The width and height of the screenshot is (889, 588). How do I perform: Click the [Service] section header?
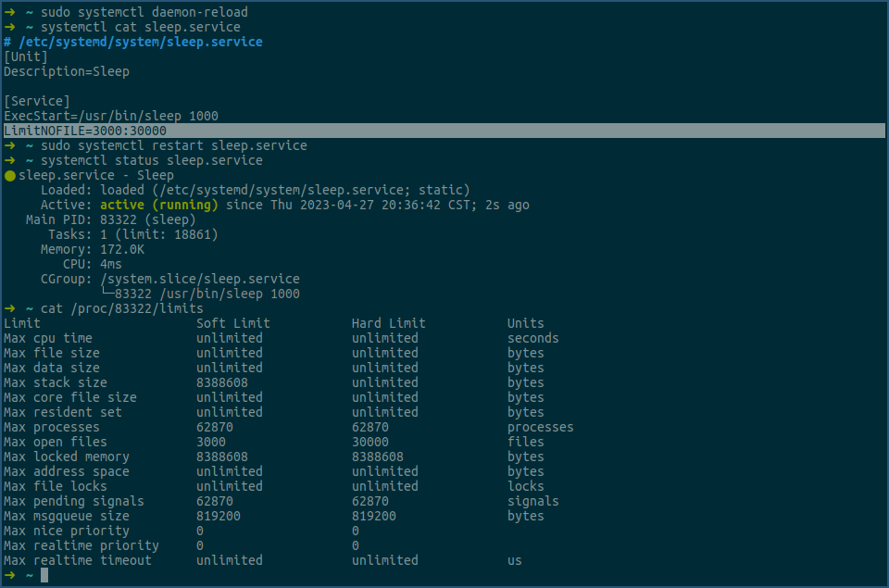(x=37, y=101)
